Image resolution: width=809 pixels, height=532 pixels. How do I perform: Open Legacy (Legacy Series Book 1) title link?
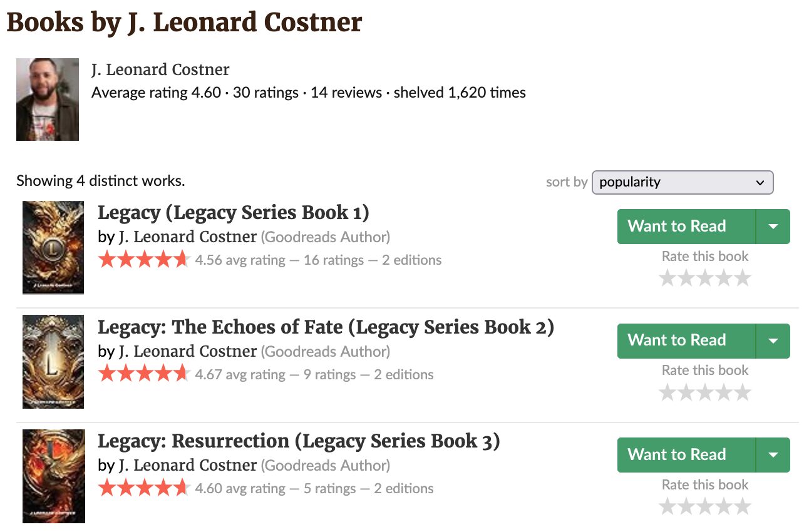click(233, 213)
